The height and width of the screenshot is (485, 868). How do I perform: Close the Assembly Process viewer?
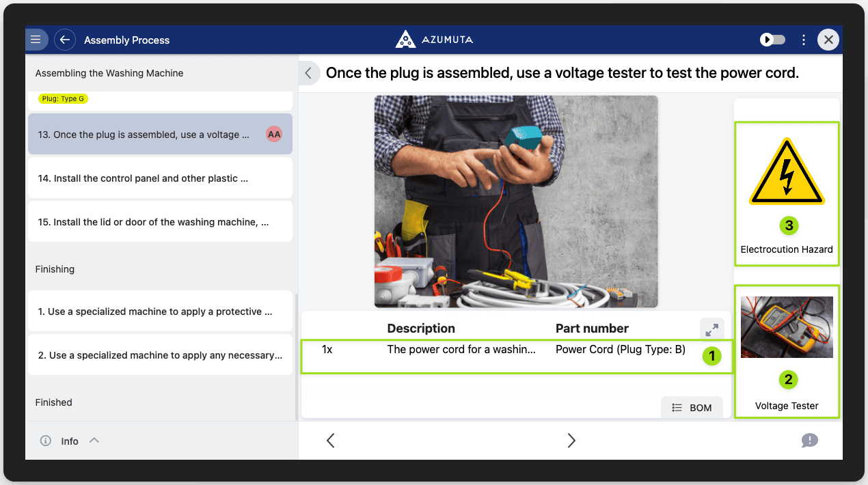point(828,40)
